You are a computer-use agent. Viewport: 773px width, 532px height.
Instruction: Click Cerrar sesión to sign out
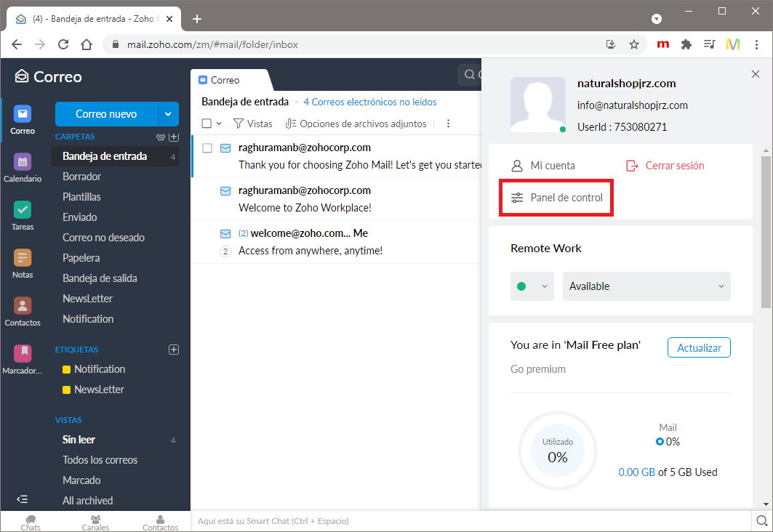pos(665,166)
